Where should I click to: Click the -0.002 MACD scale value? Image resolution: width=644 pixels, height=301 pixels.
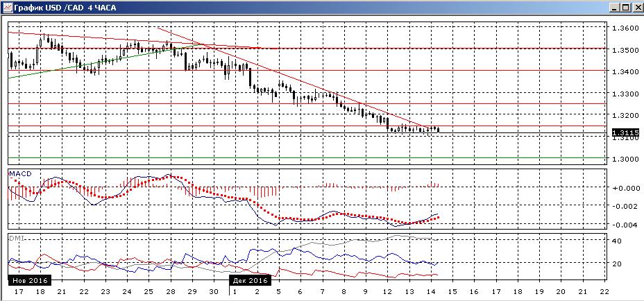(x=623, y=206)
